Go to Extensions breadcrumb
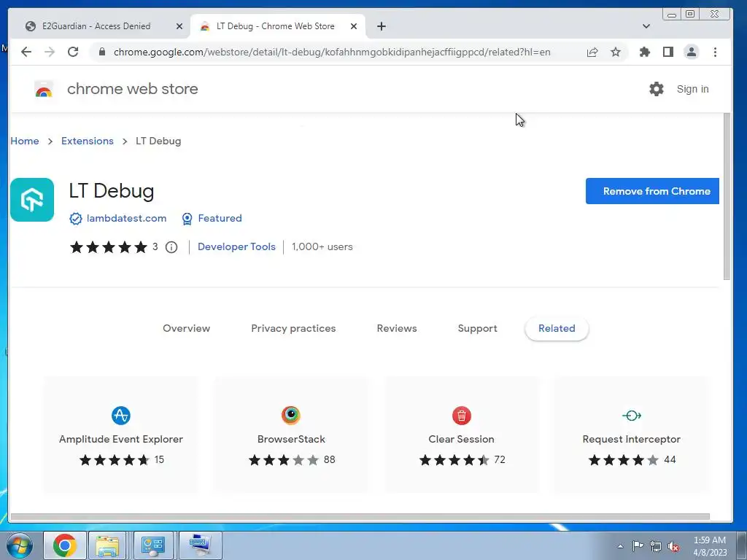The image size is (747, 560). tap(88, 141)
